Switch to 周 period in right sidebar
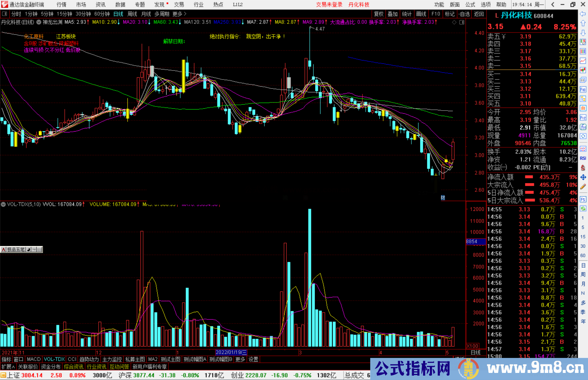This screenshot has height=380, width=588. [x=583, y=275]
